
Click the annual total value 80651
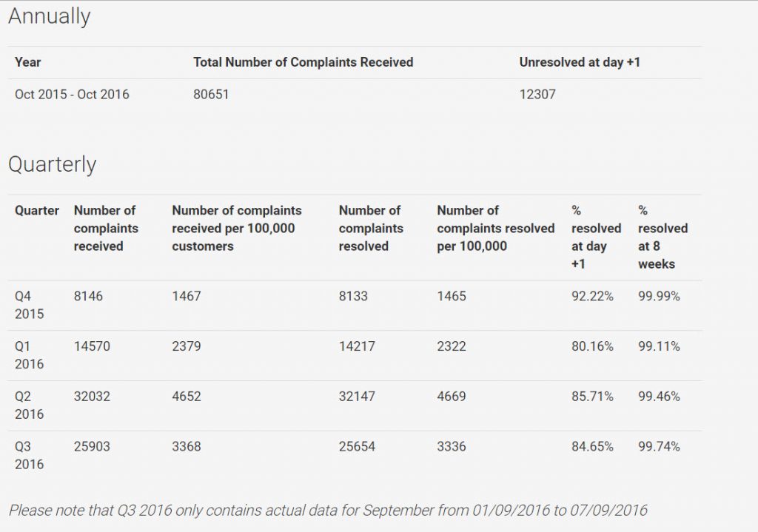click(211, 95)
